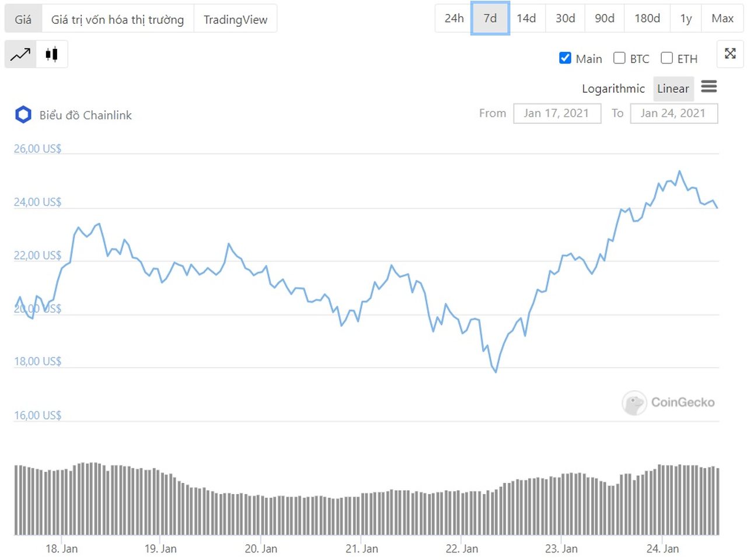Switch to Linear scale
This screenshot has width=747, height=560.
coord(673,89)
